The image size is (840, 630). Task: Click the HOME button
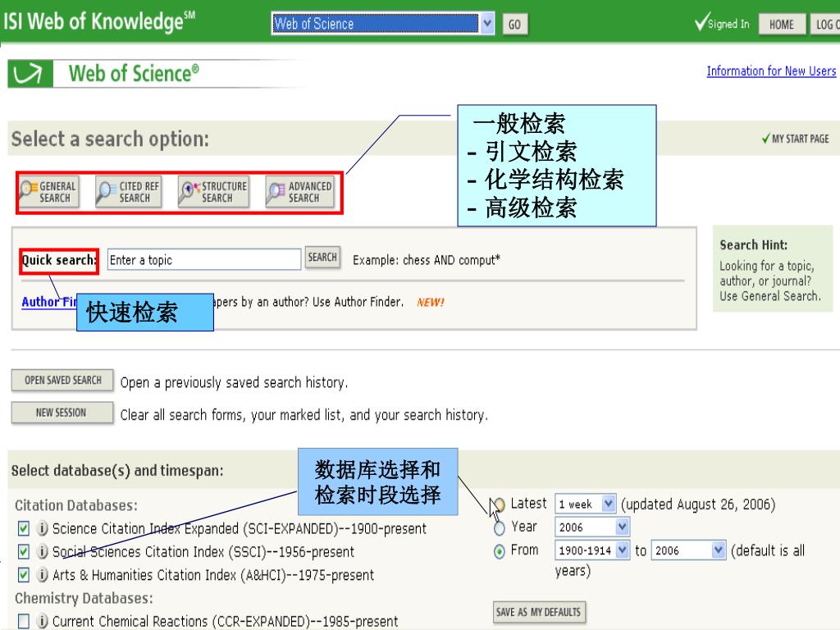tap(782, 24)
